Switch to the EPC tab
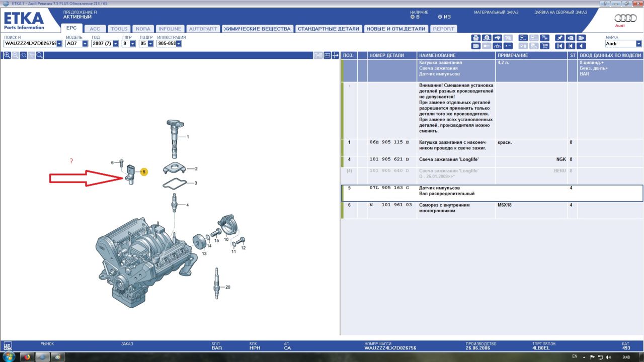This screenshot has width=644, height=362. [x=71, y=28]
